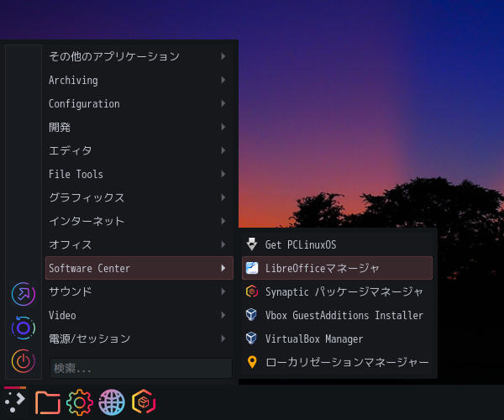Click the LibreOffice manager document icon
Image resolution: width=504 pixels, height=420 pixels.
pyautogui.click(x=252, y=268)
